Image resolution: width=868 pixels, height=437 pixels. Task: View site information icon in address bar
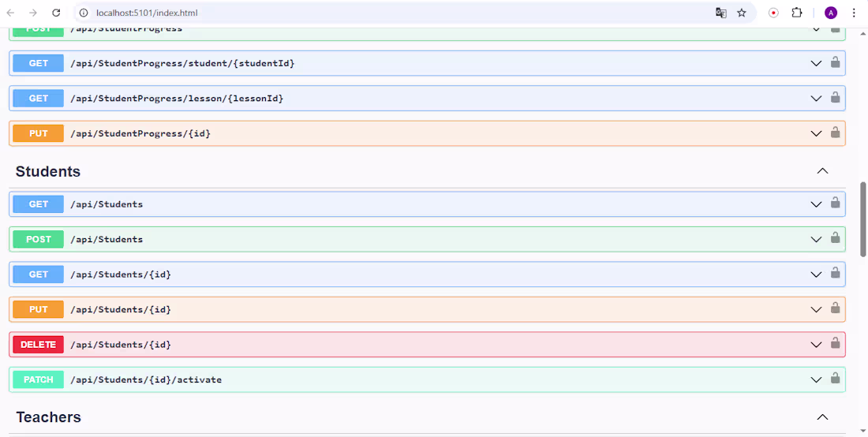click(x=84, y=13)
